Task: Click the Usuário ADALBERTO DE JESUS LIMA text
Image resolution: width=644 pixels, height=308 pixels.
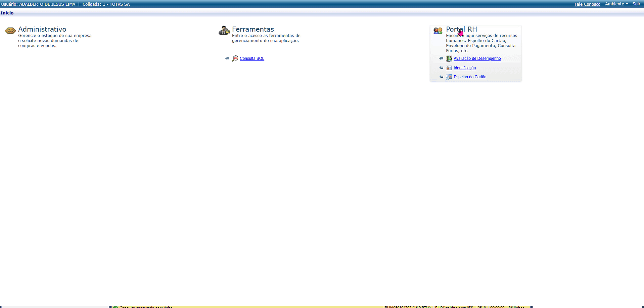Action: click(38, 4)
